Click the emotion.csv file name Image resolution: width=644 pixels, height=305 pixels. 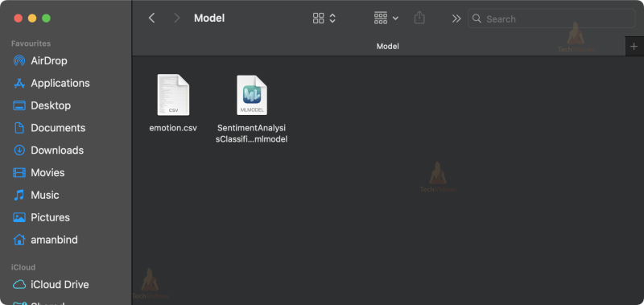pyautogui.click(x=173, y=128)
